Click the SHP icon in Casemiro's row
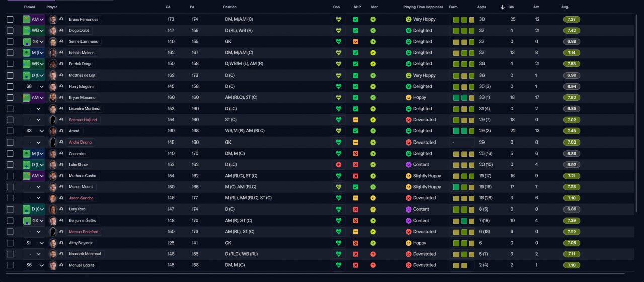The image size is (644, 282). coord(356,154)
